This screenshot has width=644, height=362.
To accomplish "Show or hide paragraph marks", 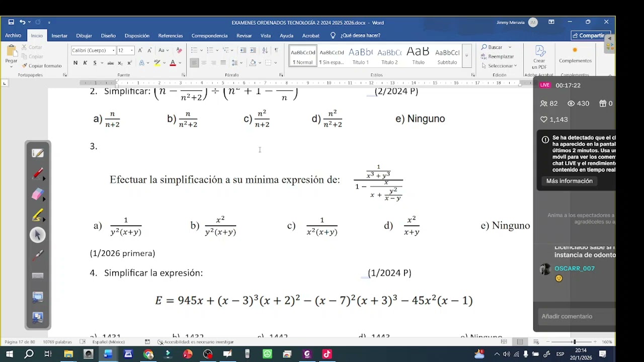I will click(276, 50).
